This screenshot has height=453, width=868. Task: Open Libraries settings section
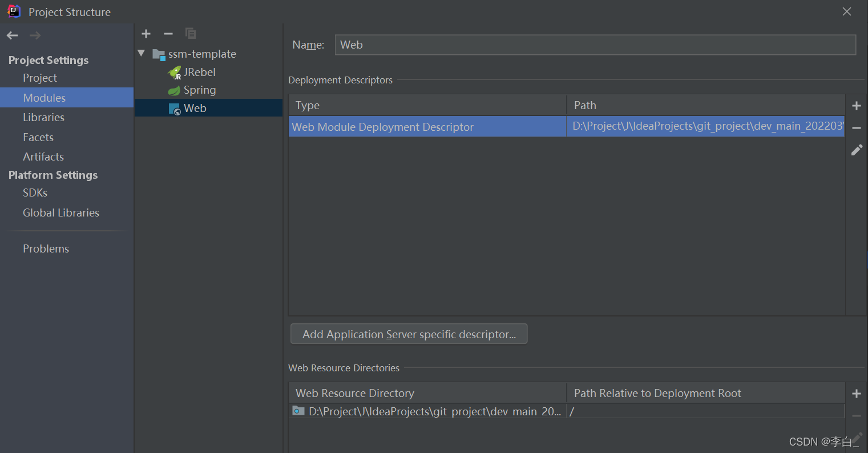[x=43, y=117]
